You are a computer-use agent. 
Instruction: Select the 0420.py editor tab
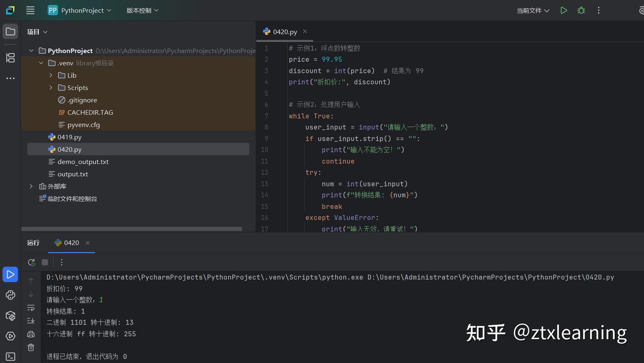280,32
